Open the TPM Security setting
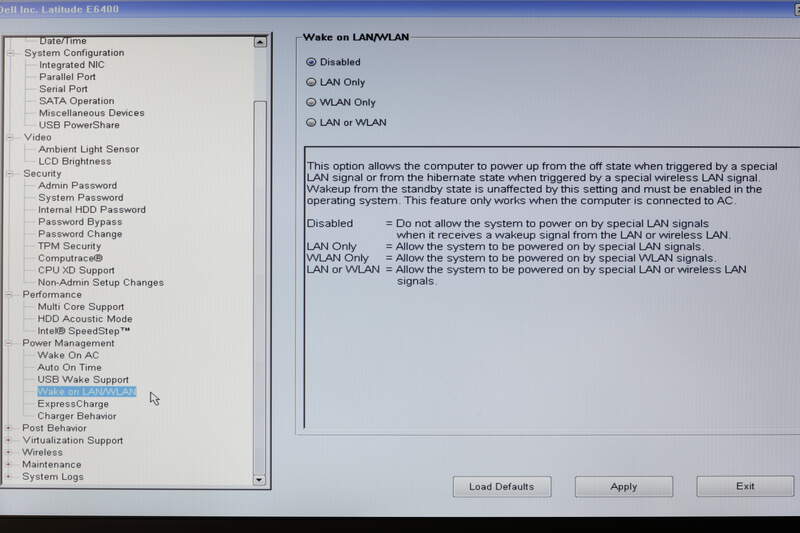This screenshot has height=533, width=800. (69, 246)
